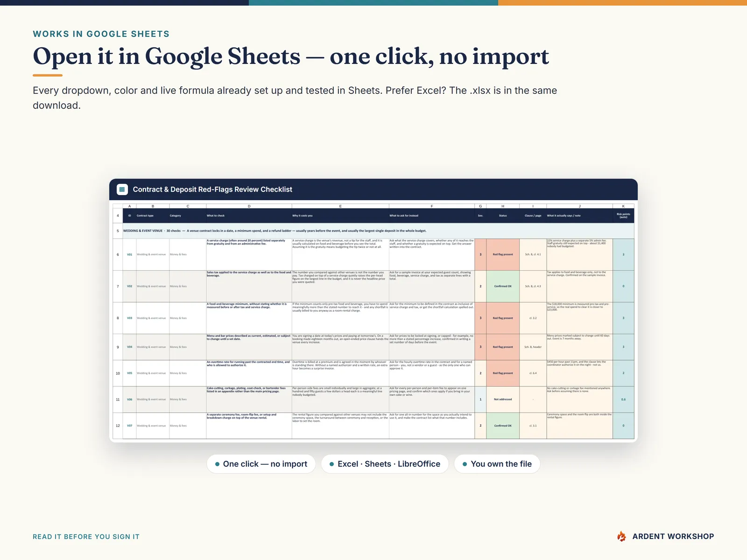Open the 'Confirmed OK' status dropdown in row V02
Image resolution: width=747 pixels, height=560 pixels.
(503, 287)
